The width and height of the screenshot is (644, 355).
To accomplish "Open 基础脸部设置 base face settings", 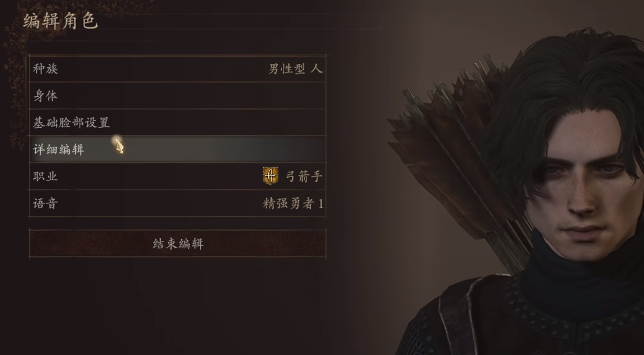I will [x=177, y=123].
